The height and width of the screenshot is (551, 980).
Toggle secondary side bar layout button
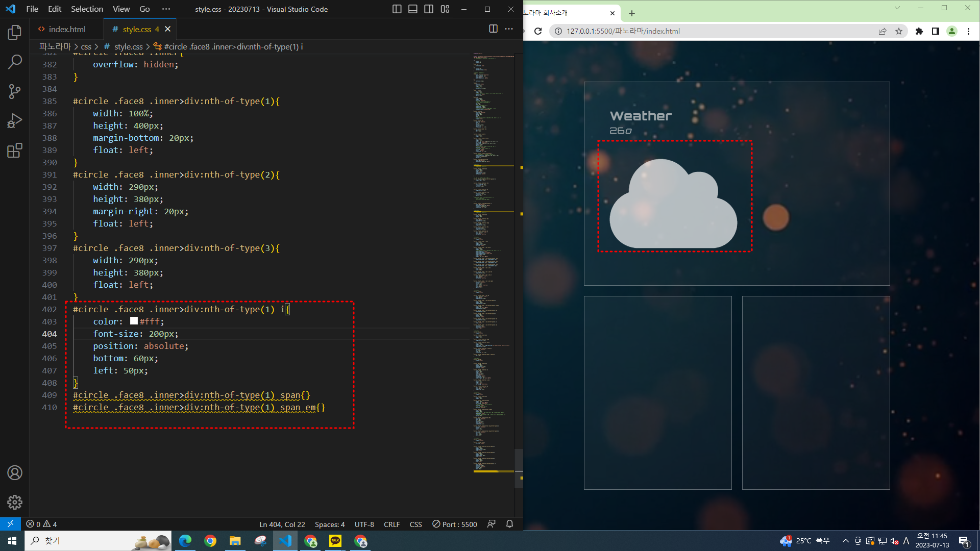pos(429,9)
